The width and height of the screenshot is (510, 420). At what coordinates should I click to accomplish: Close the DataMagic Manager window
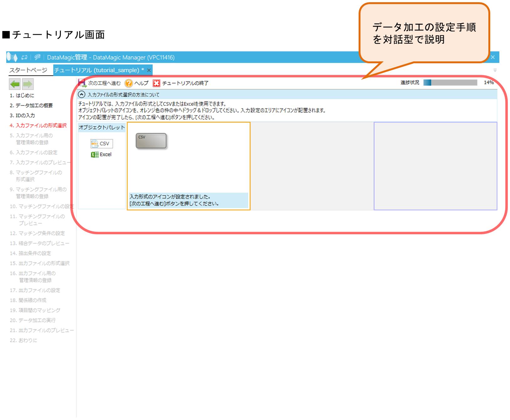pos(493,57)
